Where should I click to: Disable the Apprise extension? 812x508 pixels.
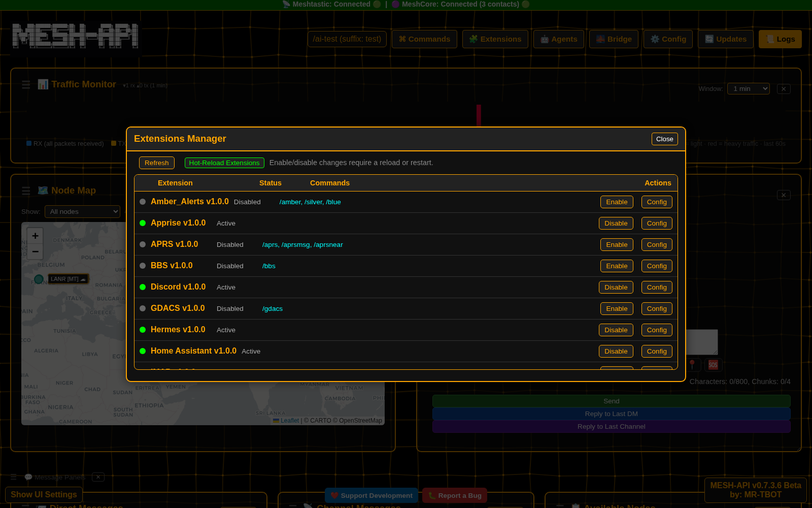pos(616,223)
